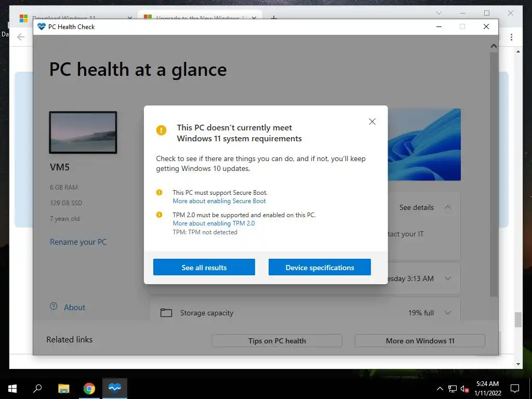Show hidden system tray icons
The width and height of the screenshot is (532, 399).
[440, 389]
